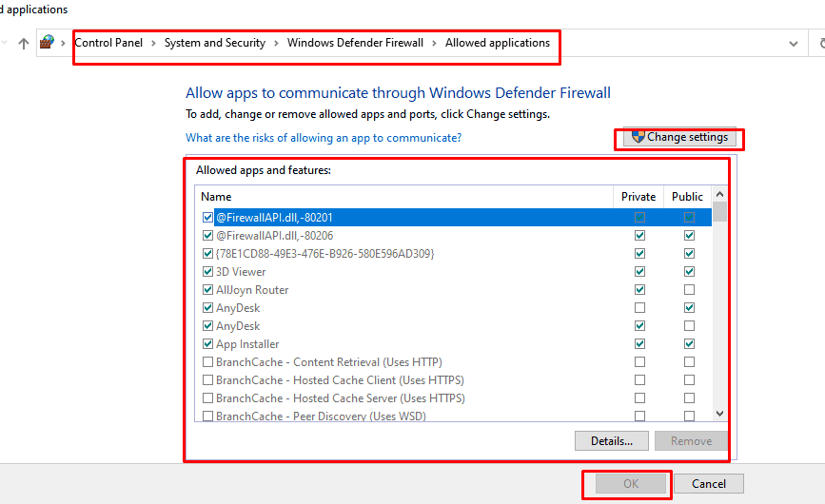
Task: Click the Details... button
Action: pos(612,441)
